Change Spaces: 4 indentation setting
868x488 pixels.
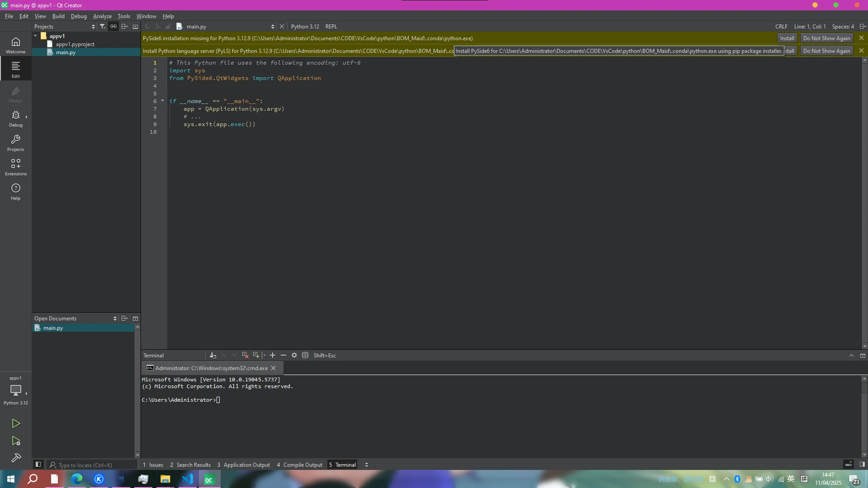843,27
